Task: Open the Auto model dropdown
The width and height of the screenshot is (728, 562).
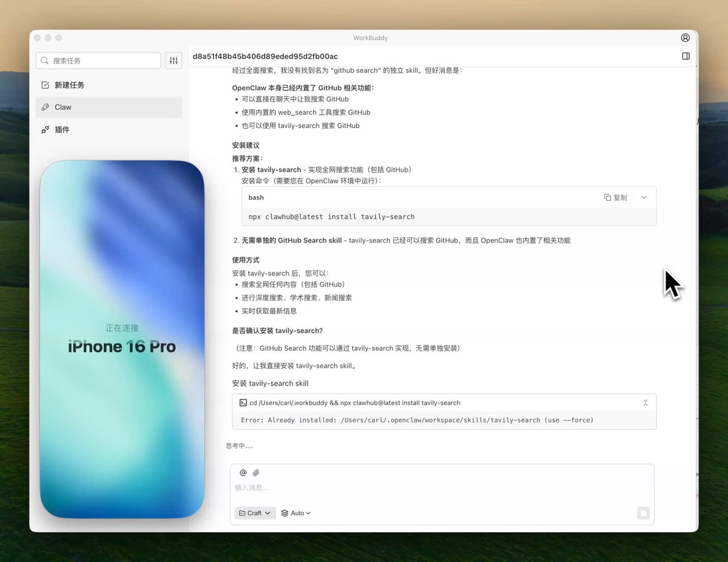Action: 296,513
